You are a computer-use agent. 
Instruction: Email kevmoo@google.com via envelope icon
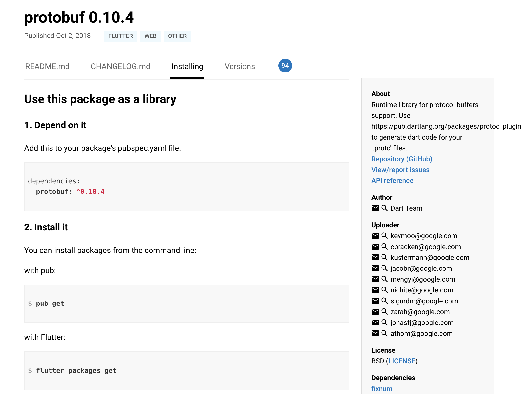point(375,236)
